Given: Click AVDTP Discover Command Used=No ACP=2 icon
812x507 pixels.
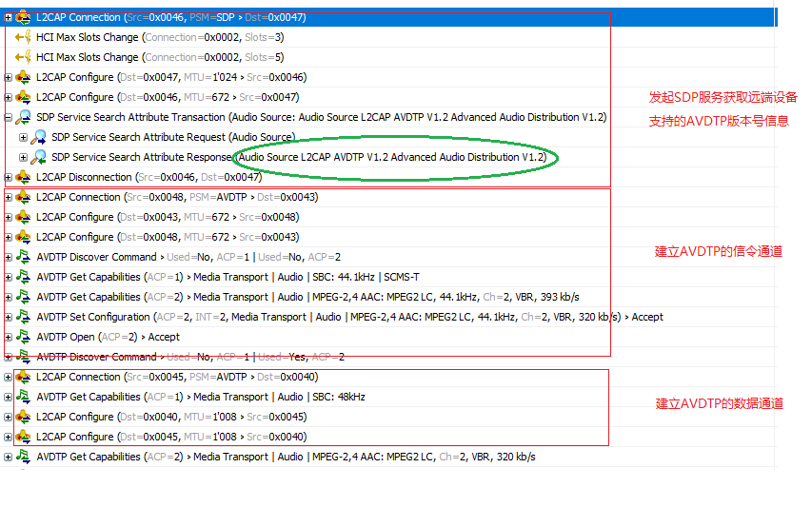Looking at the screenshot, I should 23,257.
